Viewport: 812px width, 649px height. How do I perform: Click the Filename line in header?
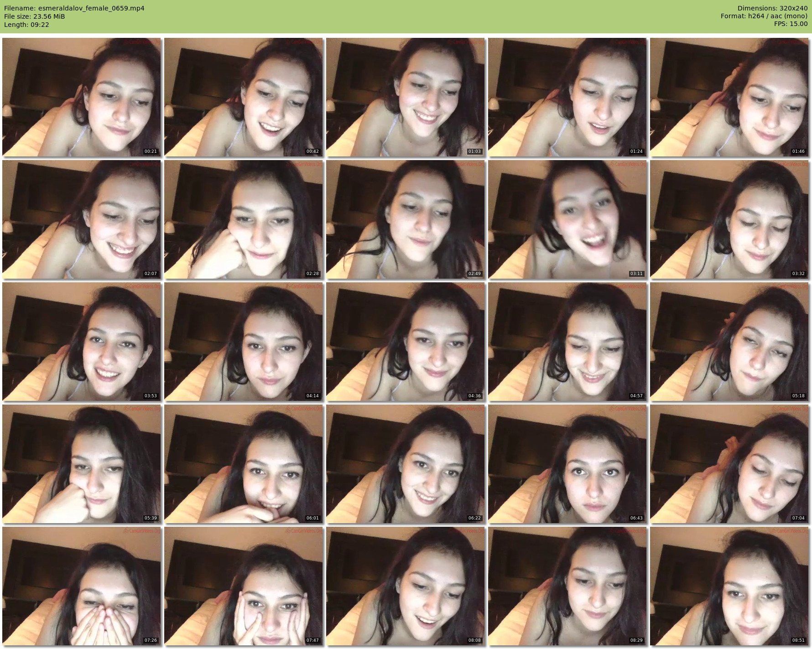[x=74, y=8]
